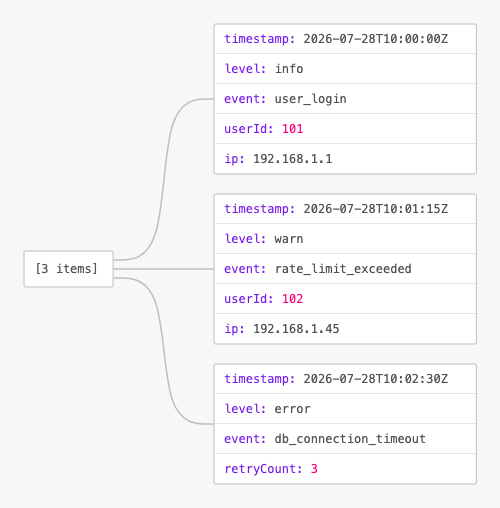The height and width of the screenshot is (508, 500).
Task: Click timestamp 2026-07-28T10:01:15Z row
Action: 345,209
